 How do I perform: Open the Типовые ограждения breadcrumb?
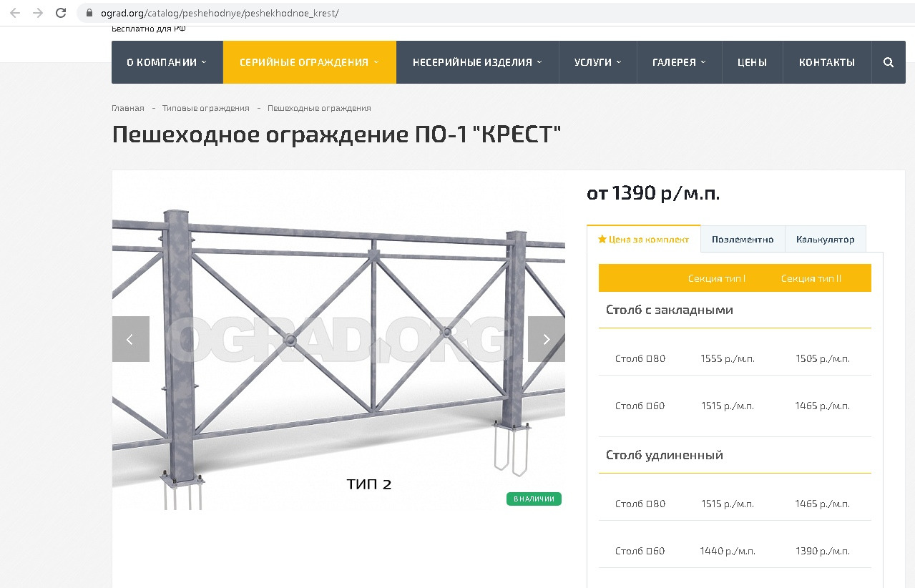pyautogui.click(x=206, y=108)
